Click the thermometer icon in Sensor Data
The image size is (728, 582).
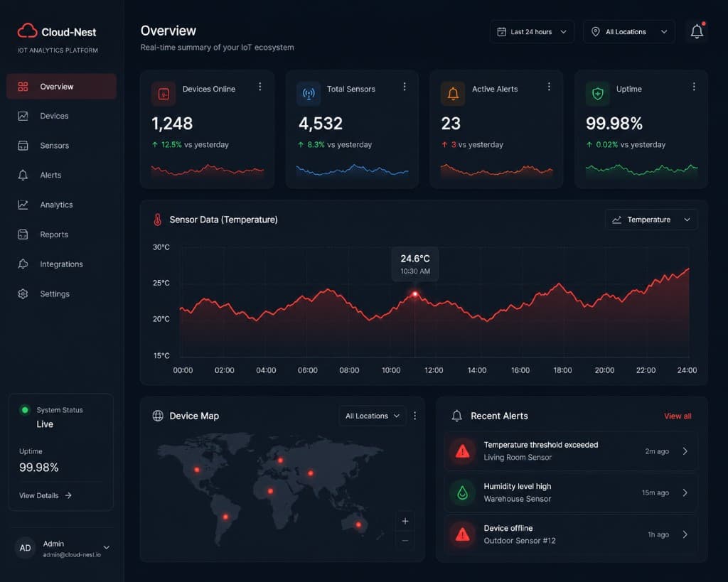click(158, 220)
